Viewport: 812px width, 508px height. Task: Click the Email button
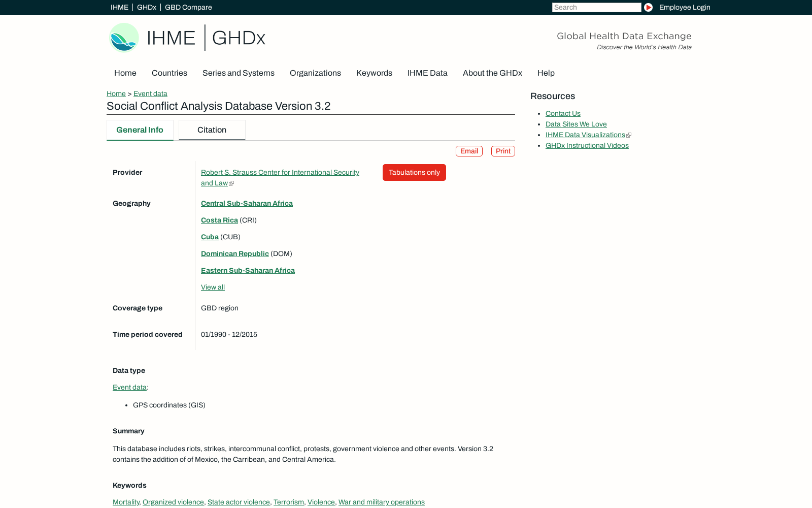tap(469, 151)
